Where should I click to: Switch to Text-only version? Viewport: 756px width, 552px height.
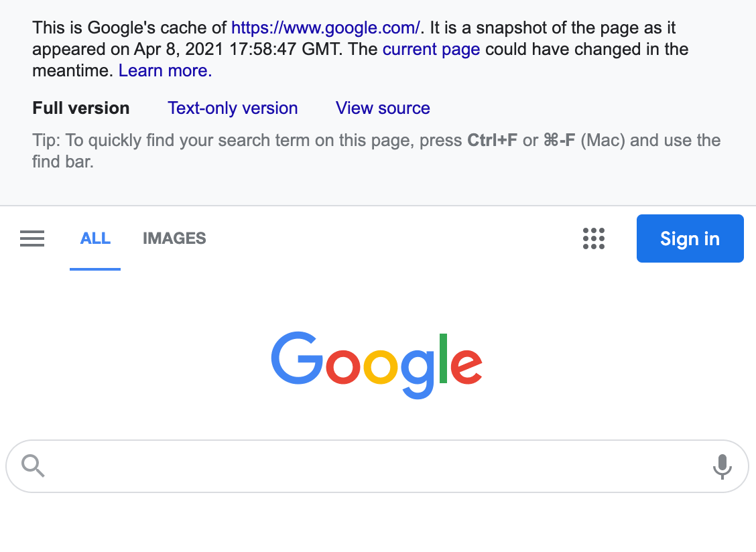click(x=233, y=108)
